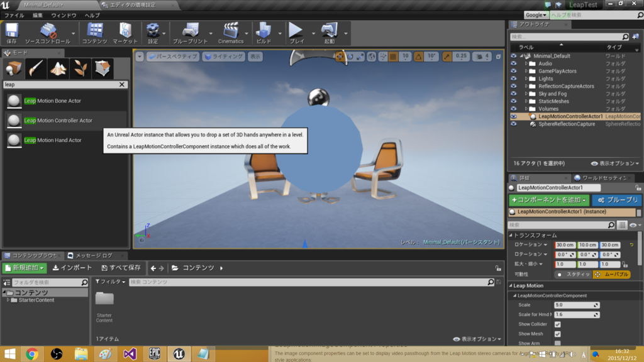Toggle the Show Arm checkbox
This screenshot has height=362, width=644.
pyautogui.click(x=558, y=344)
